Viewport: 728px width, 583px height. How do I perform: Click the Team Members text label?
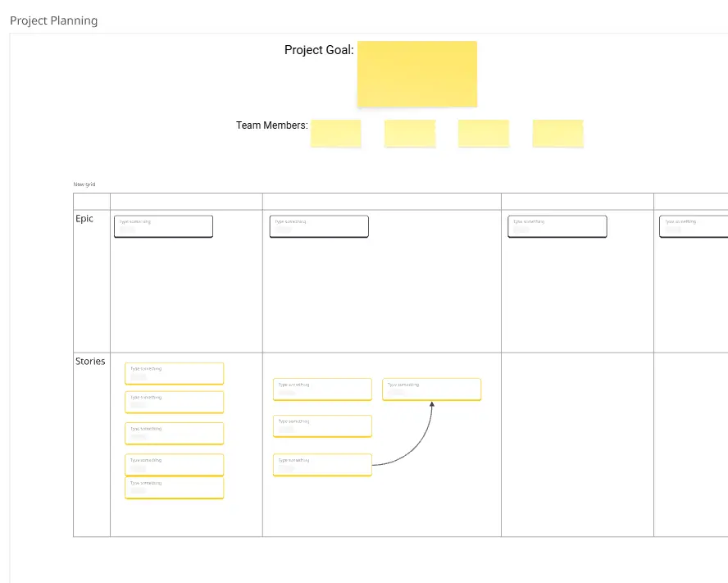click(x=271, y=125)
